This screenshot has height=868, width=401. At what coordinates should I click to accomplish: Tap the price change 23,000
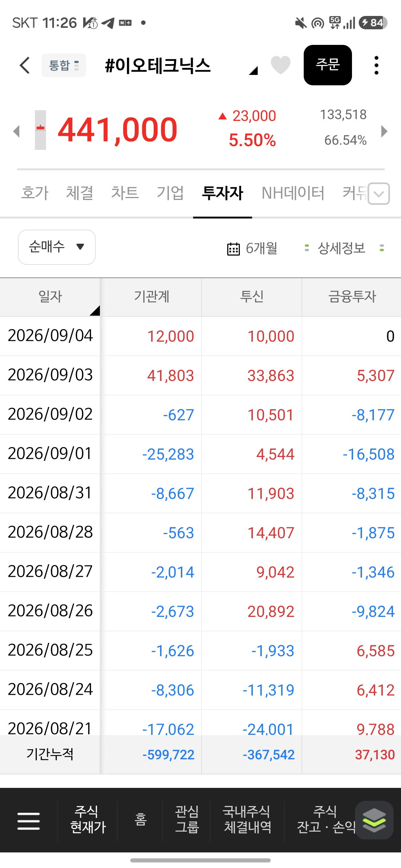pyautogui.click(x=254, y=116)
